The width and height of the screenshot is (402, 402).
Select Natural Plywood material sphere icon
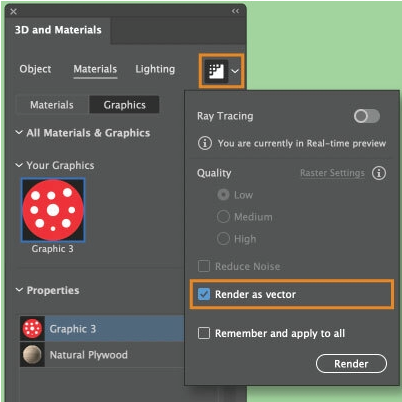pyautogui.click(x=32, y=354)
